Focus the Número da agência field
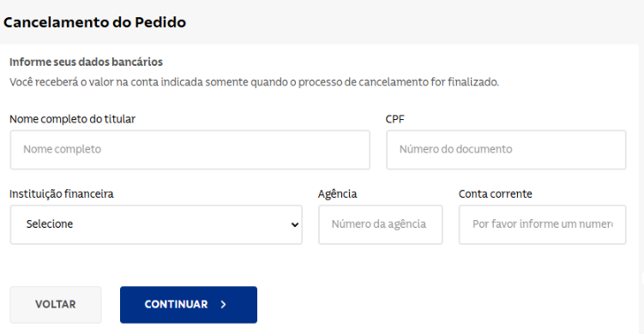 [x=381, y=225]
